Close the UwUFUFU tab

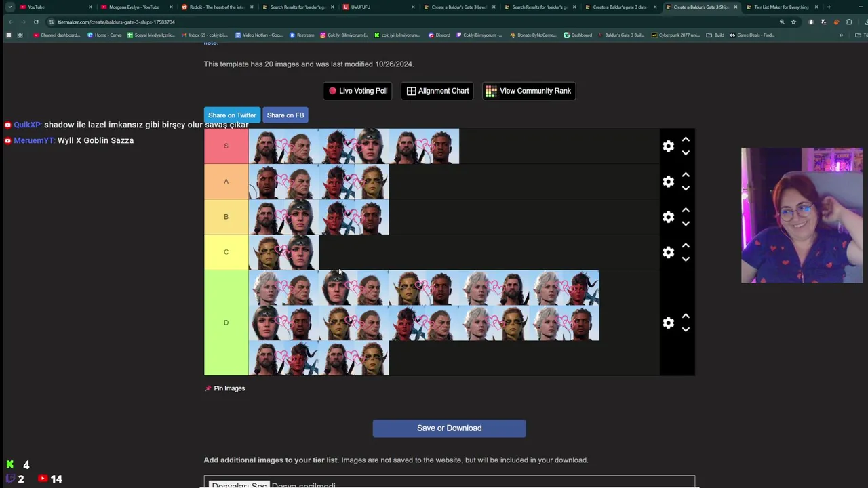click(413, 7)
